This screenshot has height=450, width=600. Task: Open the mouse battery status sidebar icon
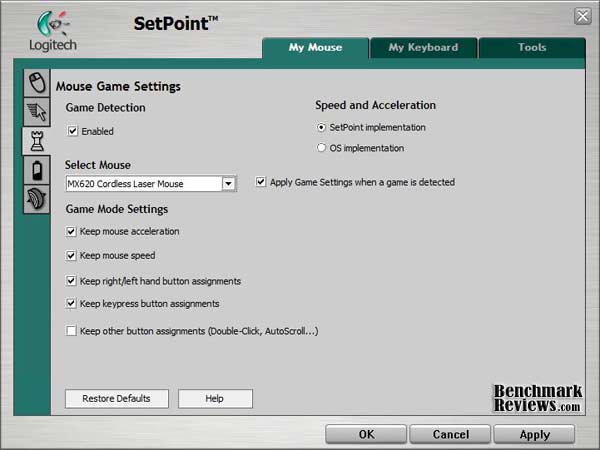37,170
